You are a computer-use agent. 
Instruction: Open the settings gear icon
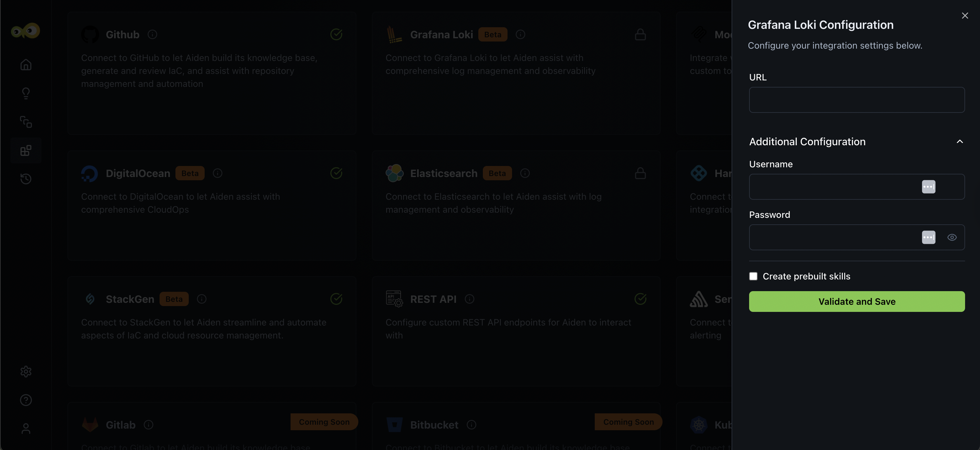(x=26, y=371)
